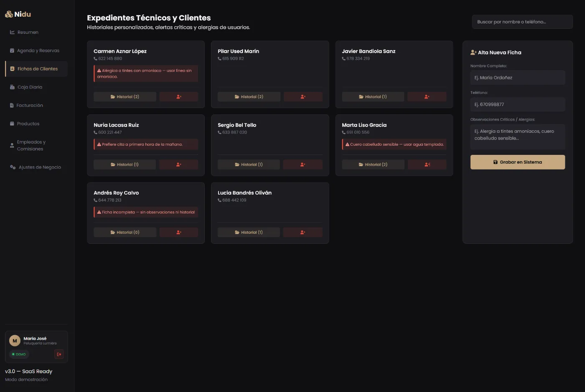This screenshot has width=585, height=392.
Task: Open Historial (2) for Carmen Aznar López
Action: [x=125, y=97]
